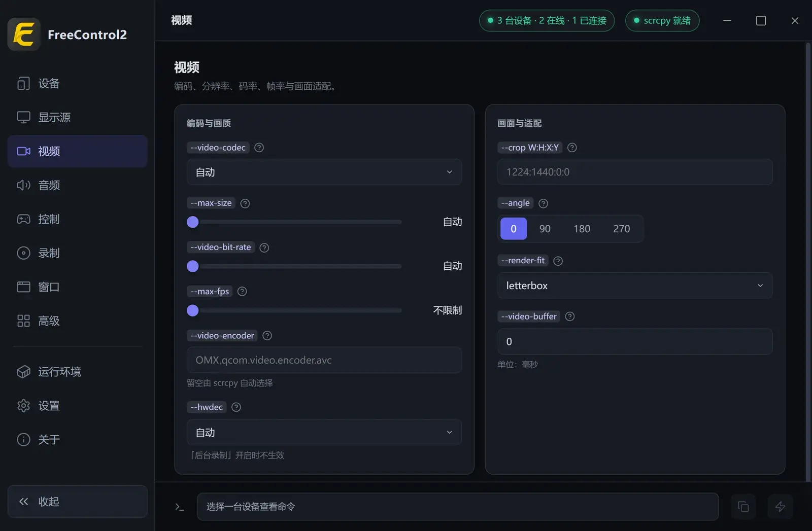Choose 180 degree angle

tap(582, 229)
